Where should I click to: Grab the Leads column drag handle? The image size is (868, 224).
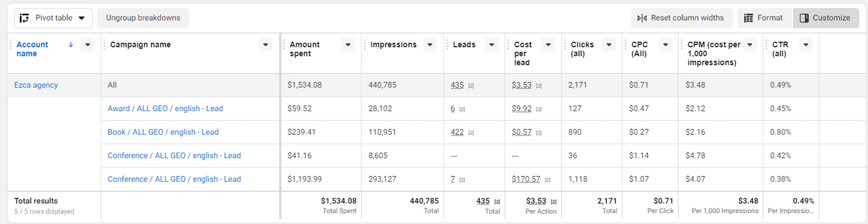click(447, 45)
